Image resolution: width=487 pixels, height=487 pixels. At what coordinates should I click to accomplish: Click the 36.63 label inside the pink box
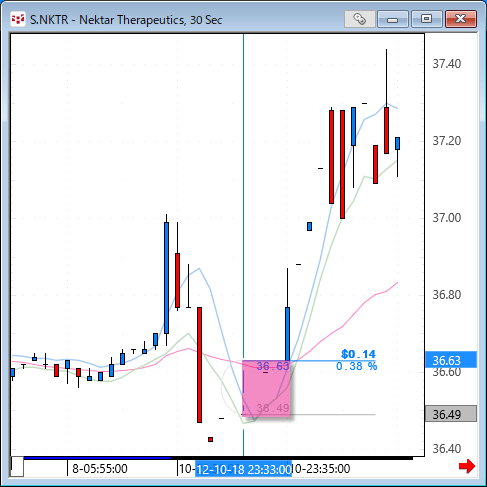273,366
